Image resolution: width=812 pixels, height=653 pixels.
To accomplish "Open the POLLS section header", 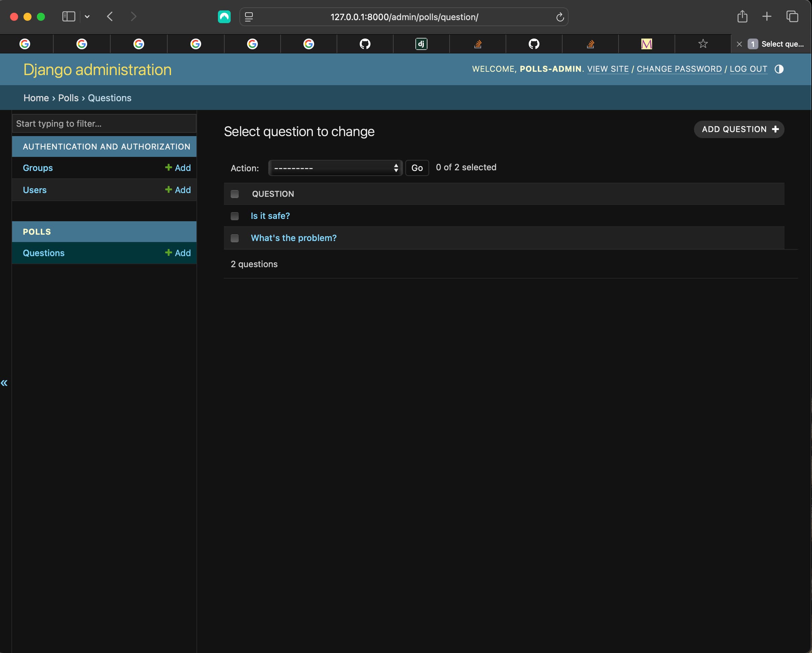I will [x=37, y=232].
